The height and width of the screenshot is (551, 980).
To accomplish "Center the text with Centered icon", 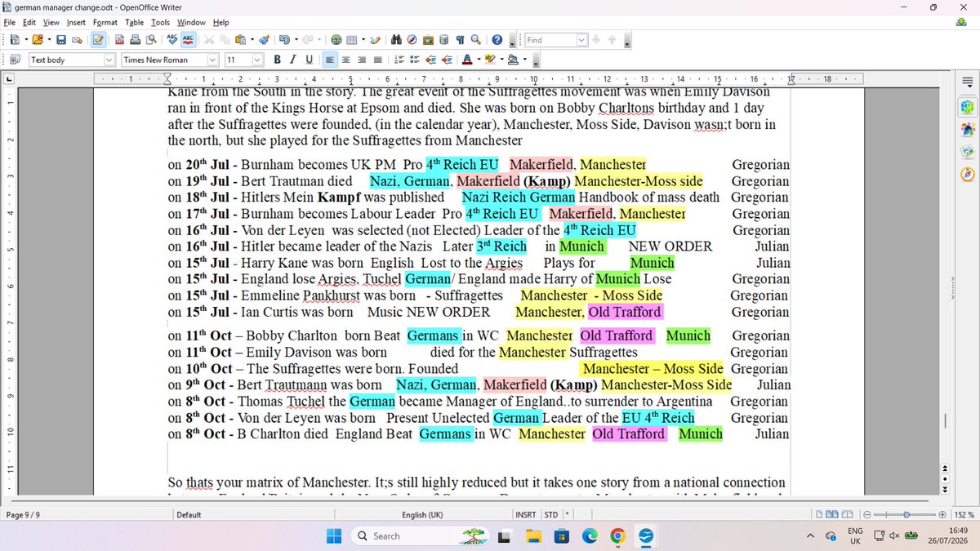I will click(346, 60).
